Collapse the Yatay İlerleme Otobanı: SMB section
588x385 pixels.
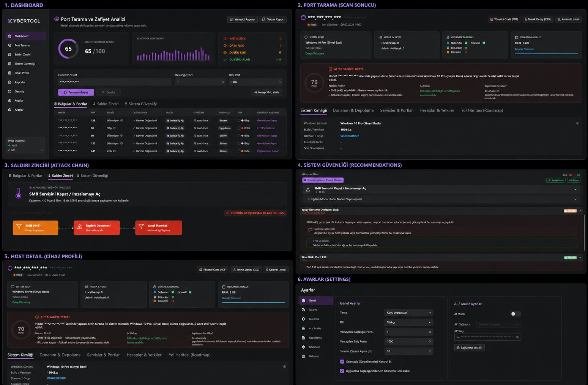580,211
